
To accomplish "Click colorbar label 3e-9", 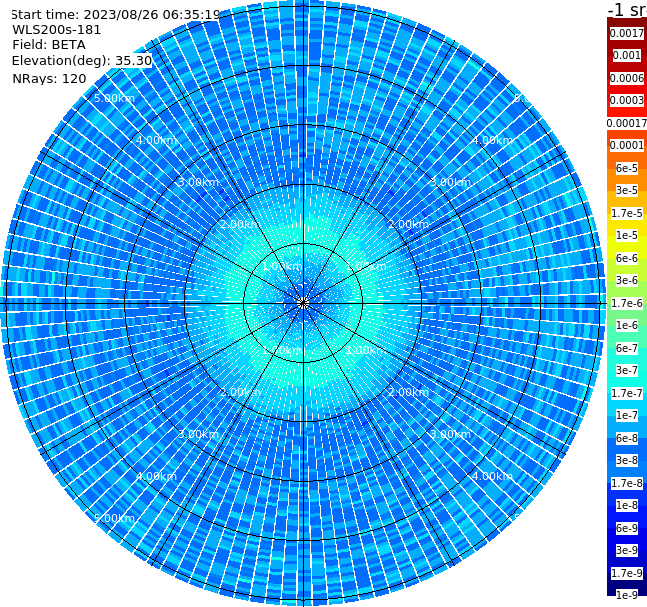I will click(627, 550).
